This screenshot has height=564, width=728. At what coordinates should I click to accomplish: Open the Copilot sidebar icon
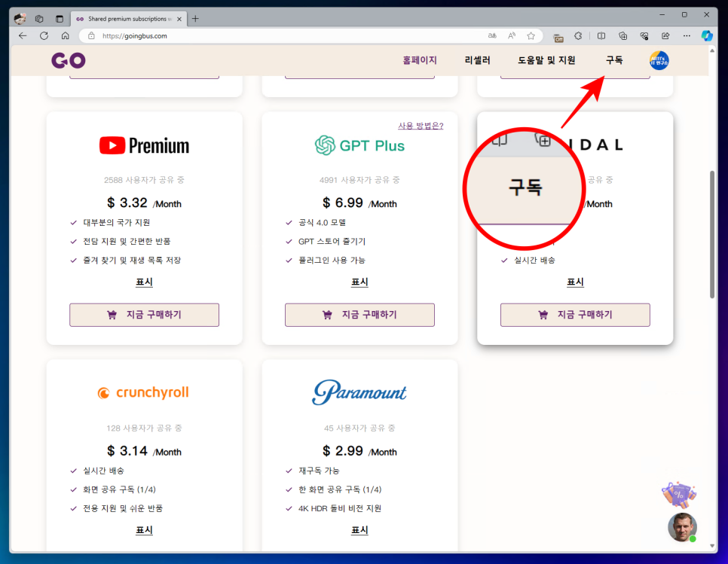707,35
